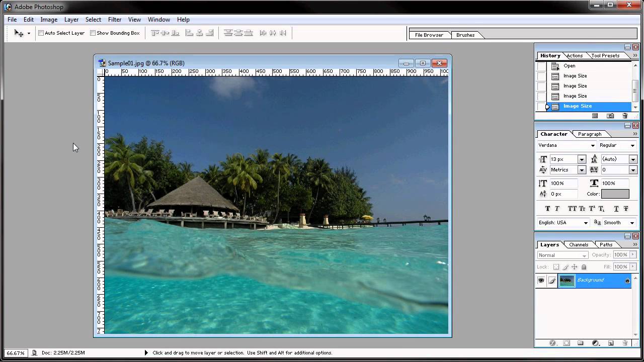This screenshot has width=644, height=362.
Task: Open the Select menu
Action: click(93, 20)
